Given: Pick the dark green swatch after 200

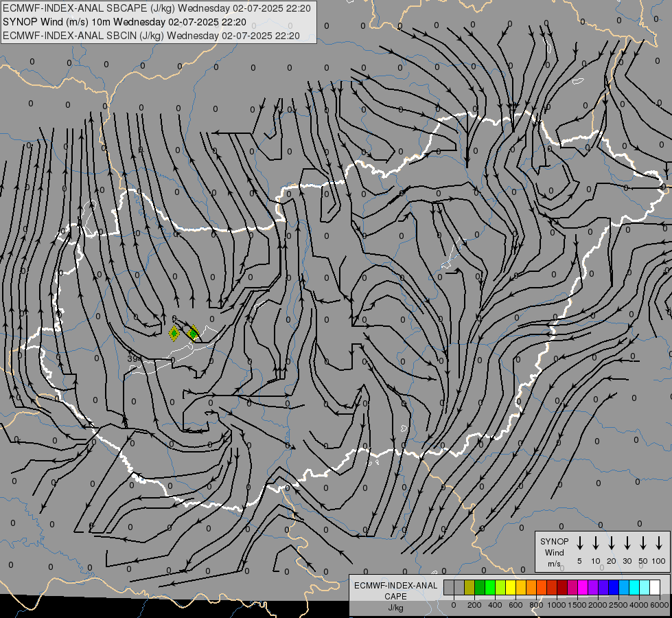Looking at the screenshot, I should (480, 587).
